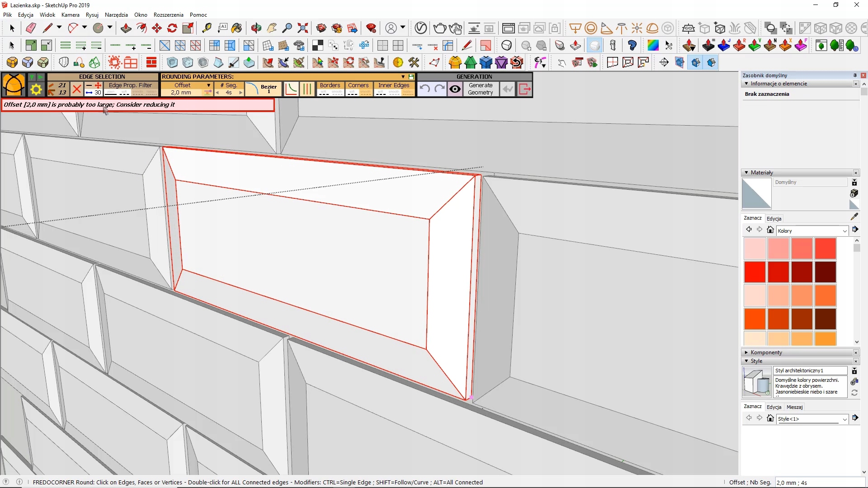The image size is (868, 488).
Task: Choose the Tape Measure tool
Action: [x=207, y=28]
